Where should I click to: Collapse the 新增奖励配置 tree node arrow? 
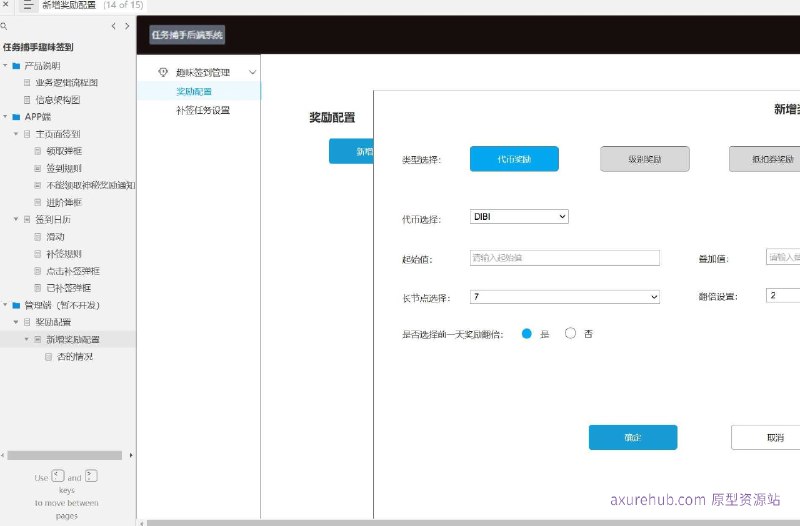[x=27, y=339]
